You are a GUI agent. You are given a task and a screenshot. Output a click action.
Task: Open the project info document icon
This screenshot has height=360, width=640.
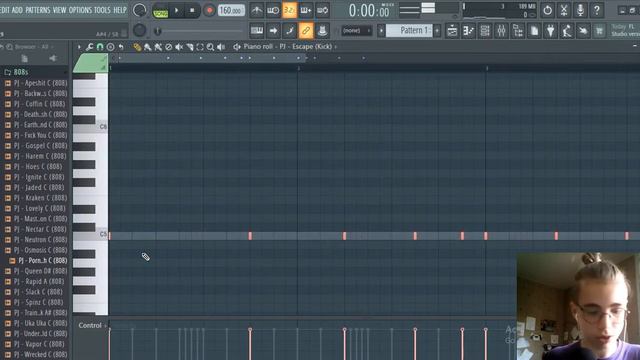point(534,31)
